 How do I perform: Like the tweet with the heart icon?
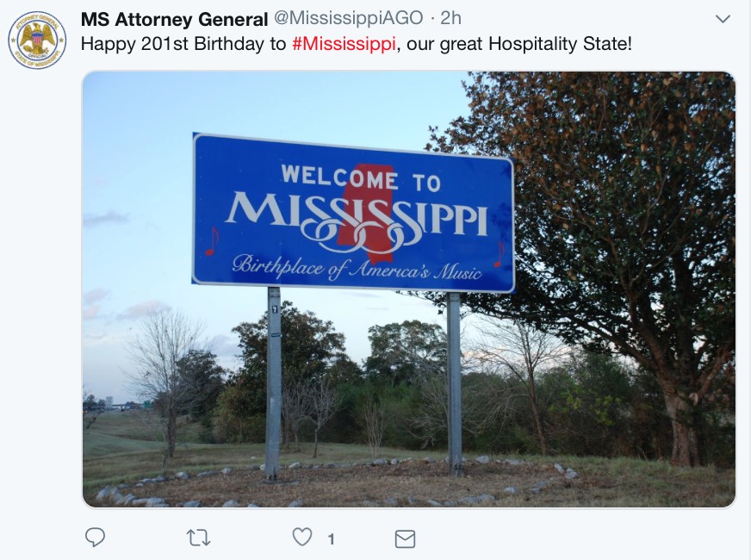(302, 537)
